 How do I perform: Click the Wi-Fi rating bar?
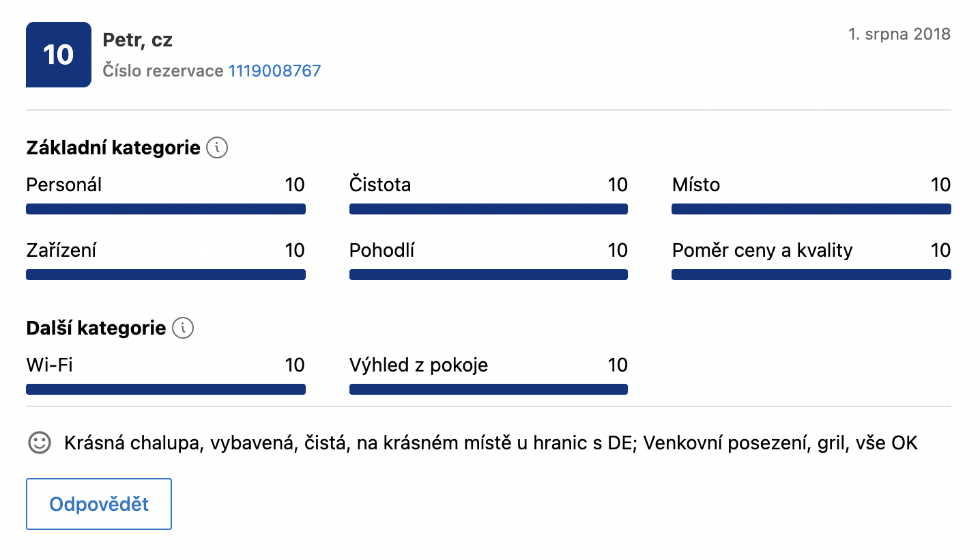[x=166, y=389]
